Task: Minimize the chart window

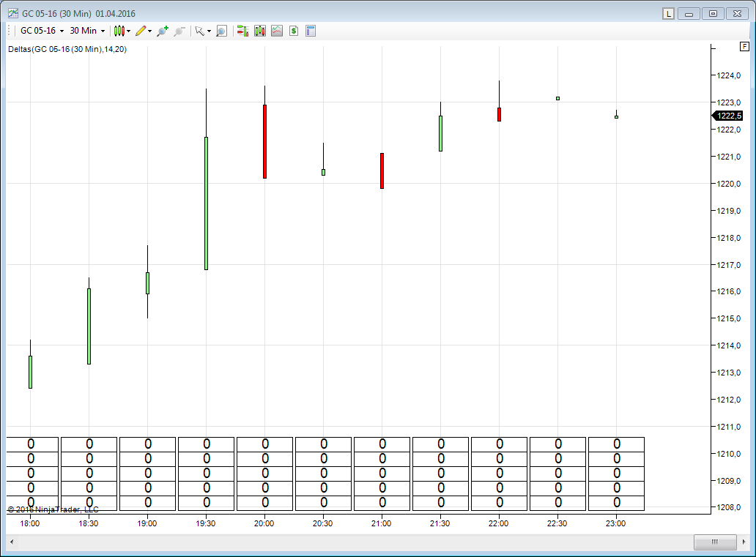Action: tap(689, 14)
